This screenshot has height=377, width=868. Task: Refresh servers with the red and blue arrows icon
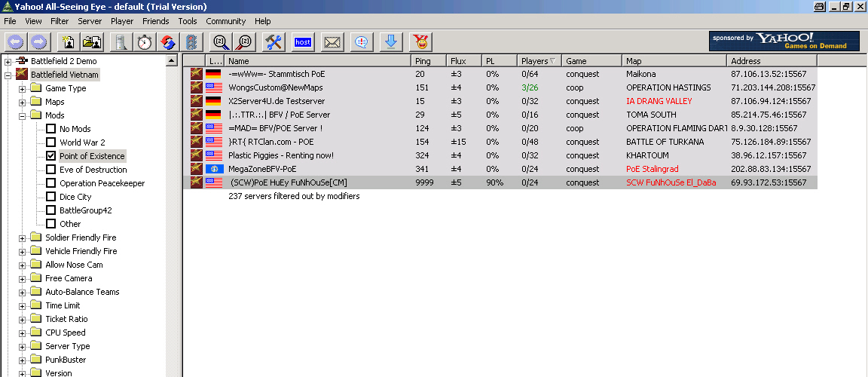coord(168,42)
